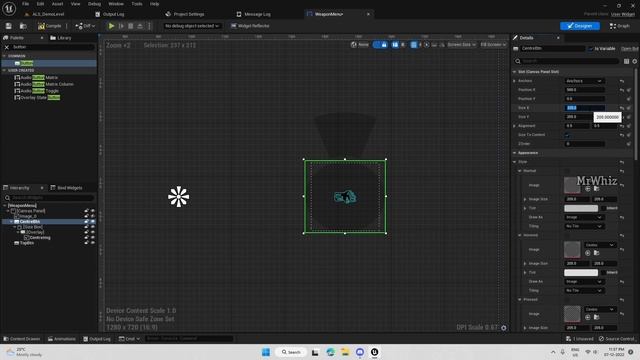640x360 pixels.
Task: Select the Button widget under Common
Action: 49,63
